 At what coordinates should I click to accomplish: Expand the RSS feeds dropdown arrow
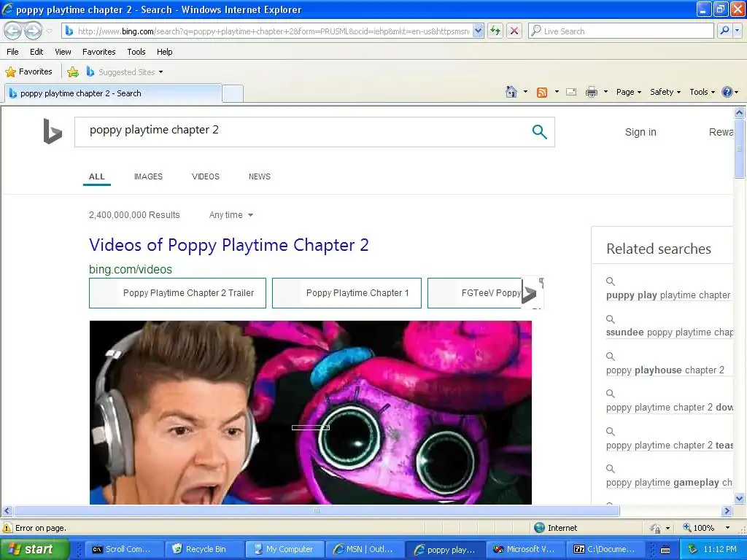pyautogui.click(x=557, y=92)
